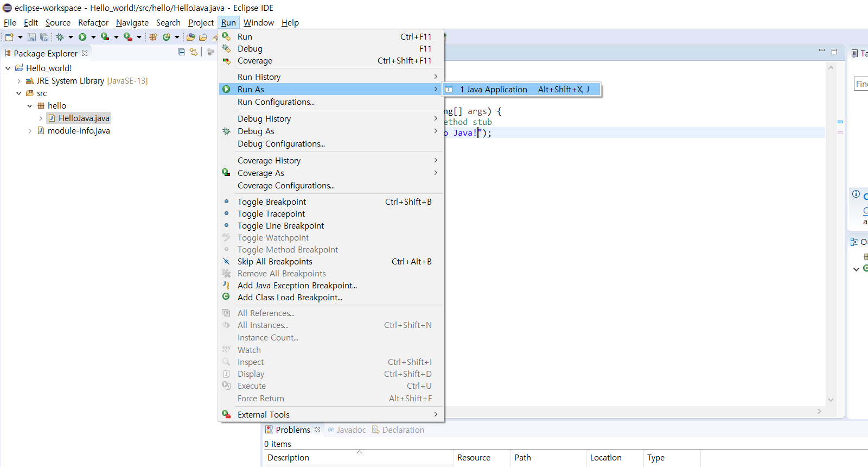The height and width of the screenshot is (467, 868).
Task: Open the Help menu
Action: click(290, 23)
